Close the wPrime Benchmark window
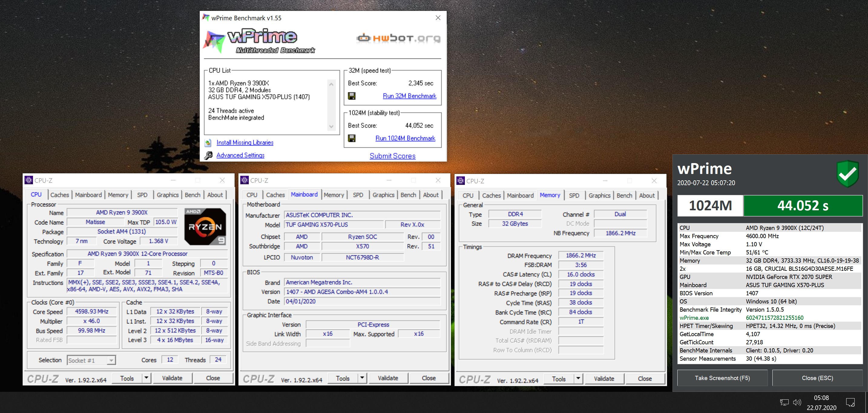This screenshot has width=868, height=413. [x=438, y=18]
